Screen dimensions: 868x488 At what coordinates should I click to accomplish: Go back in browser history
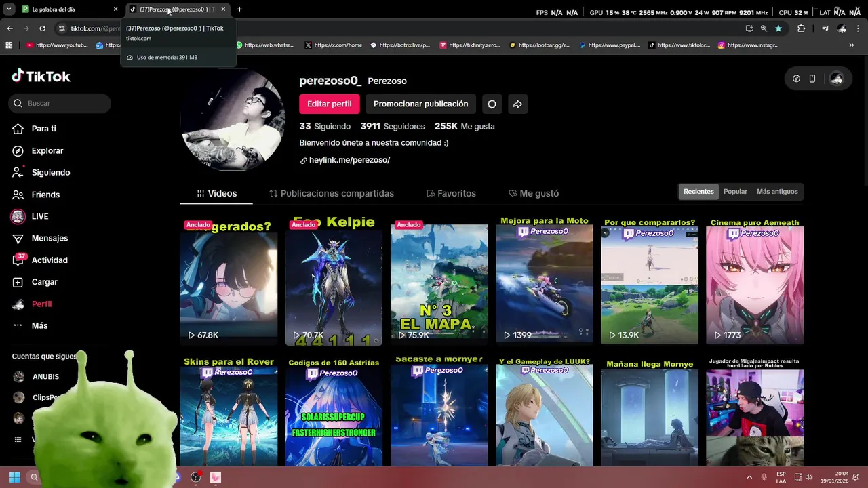point(9,28)
